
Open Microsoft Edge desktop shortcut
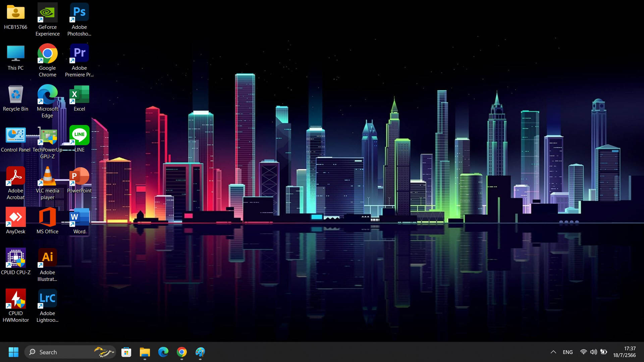[47, 101]
